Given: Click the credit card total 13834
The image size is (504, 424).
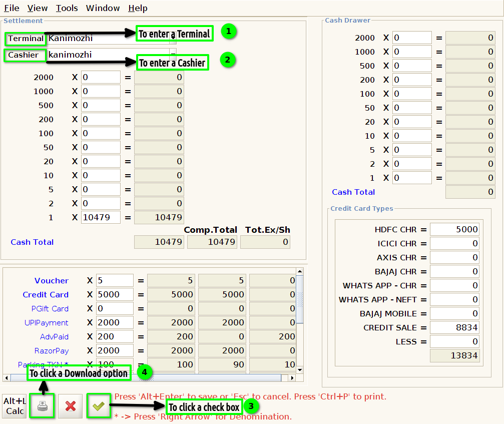Looking at the screenshot, I should pyautogui.click(x=455, y=355).
